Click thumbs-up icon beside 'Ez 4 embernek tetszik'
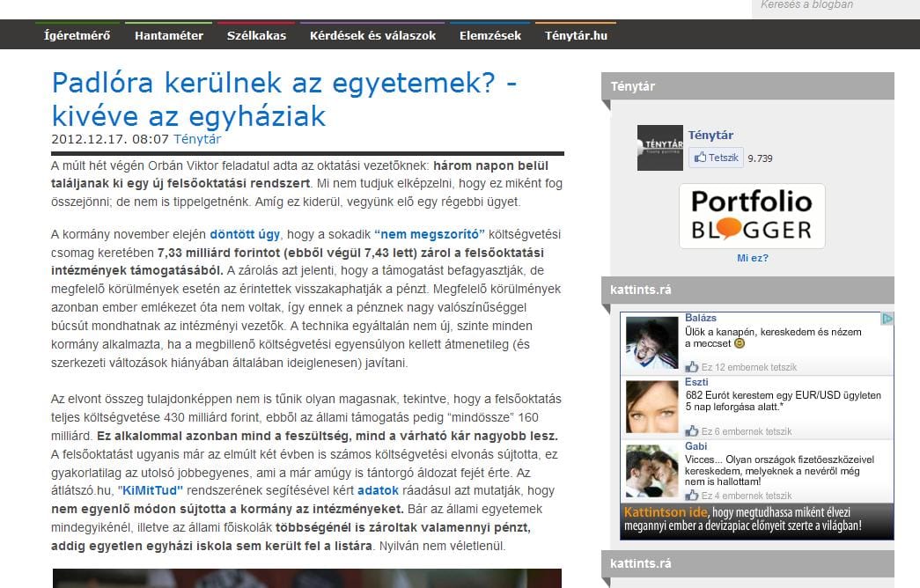920x588 pixels. (x=692, y=496)
